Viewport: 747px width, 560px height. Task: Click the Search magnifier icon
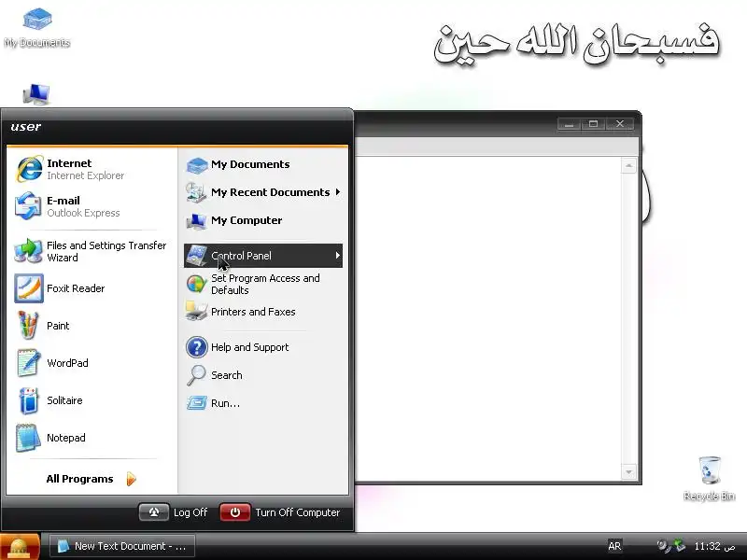196,375
